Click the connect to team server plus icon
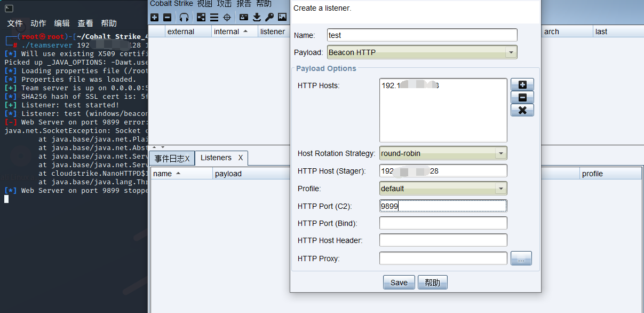The width and height of the screenshot is (644, 313). click(154, 17)
